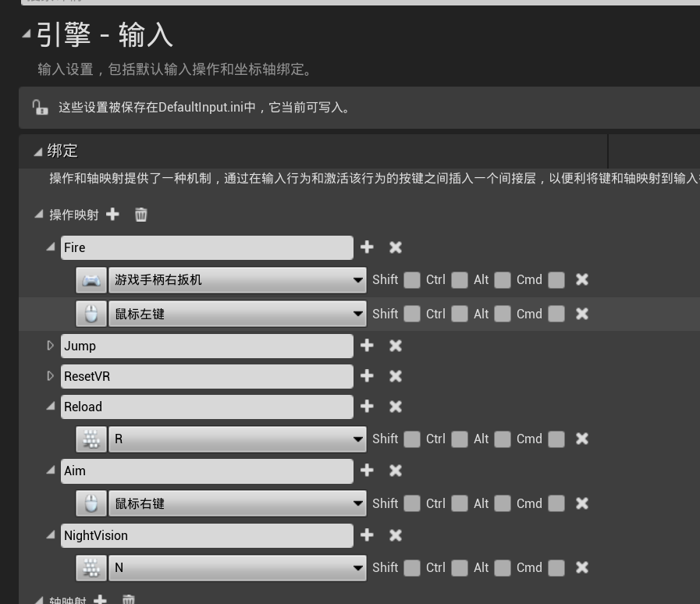Click the lock icon beside DefaultInput.ini notice
The image size is (700, 604).
pyautogui.click(x=40, y=108)
